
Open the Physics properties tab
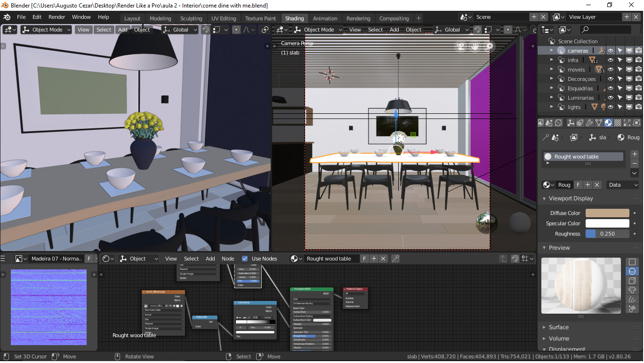(x=636, y=123)
